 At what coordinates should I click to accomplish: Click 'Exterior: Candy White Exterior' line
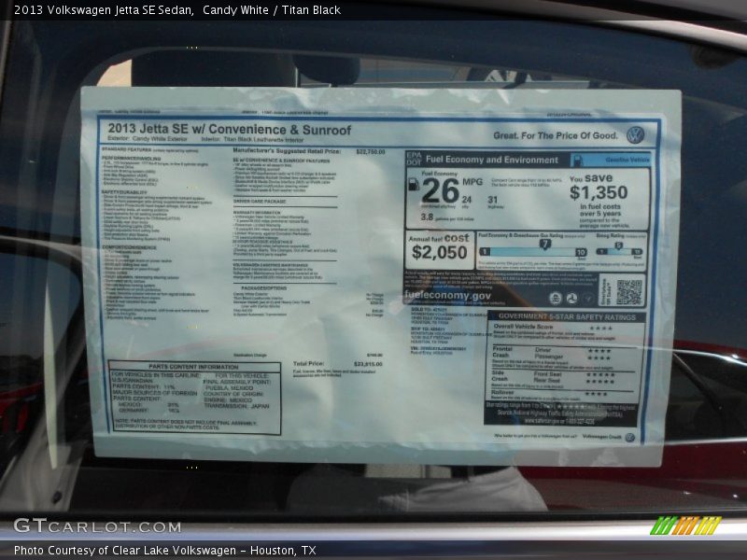pyautogui.click(x=148, y=139)
